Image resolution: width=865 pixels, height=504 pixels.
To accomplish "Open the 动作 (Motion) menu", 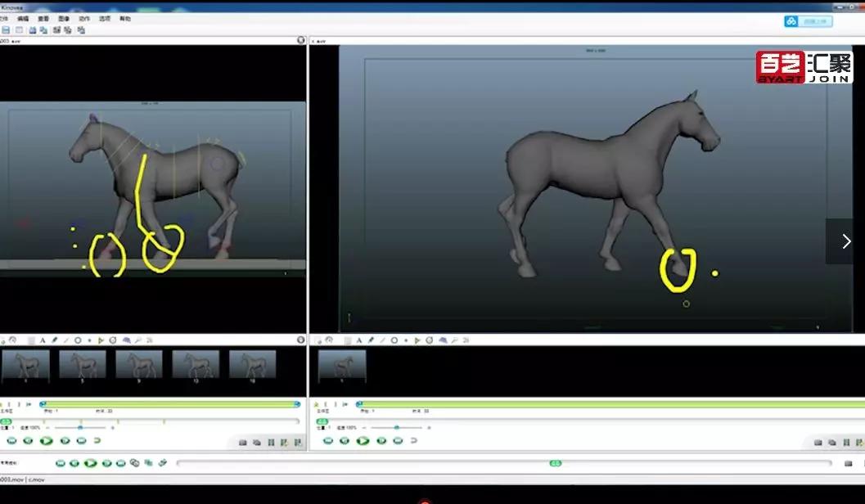I will pyautogui.click(x=83, y=19).
